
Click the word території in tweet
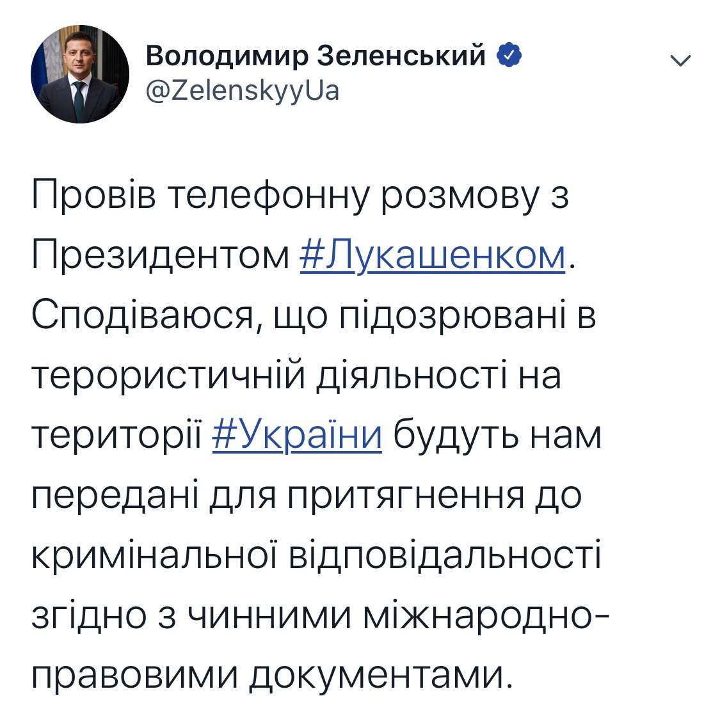[116, 435]
